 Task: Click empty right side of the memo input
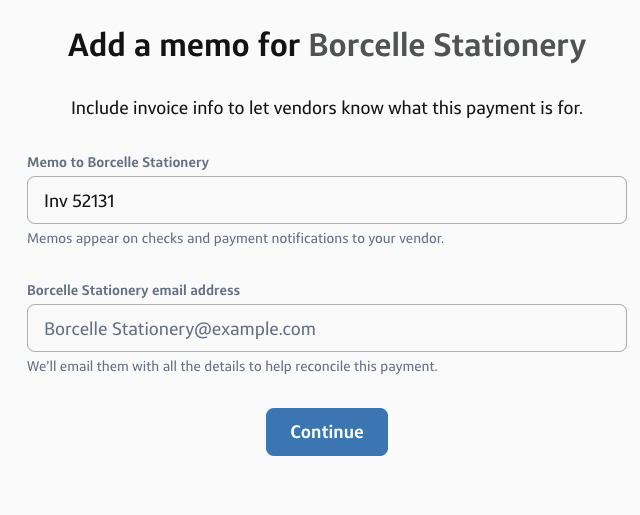500,200
